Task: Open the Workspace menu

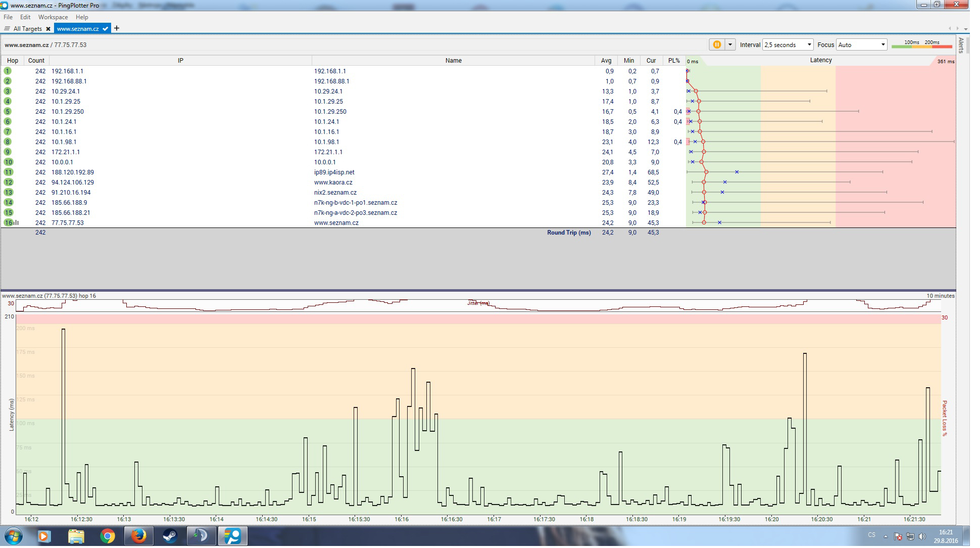Action: pyautogui.click(x=53, y=17)
